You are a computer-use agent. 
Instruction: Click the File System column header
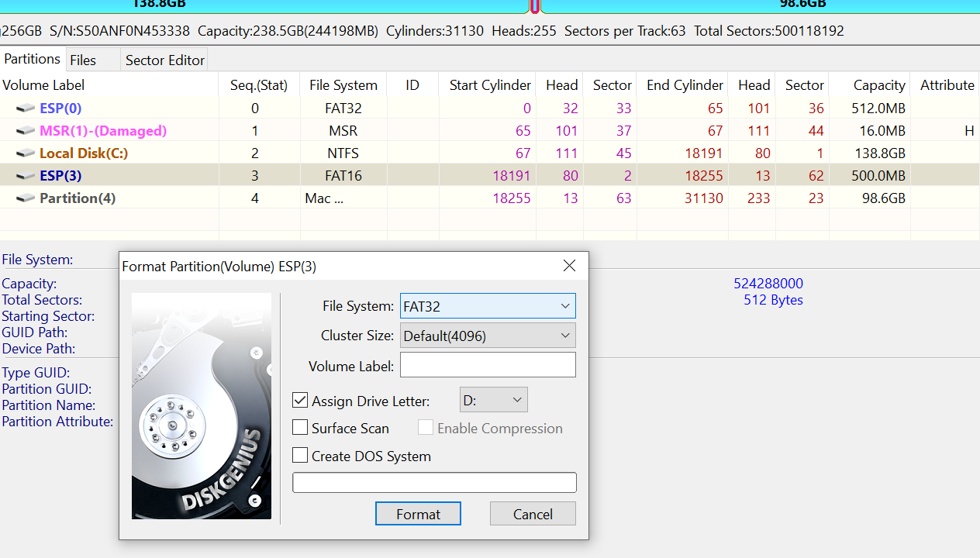tap(343, 85)
